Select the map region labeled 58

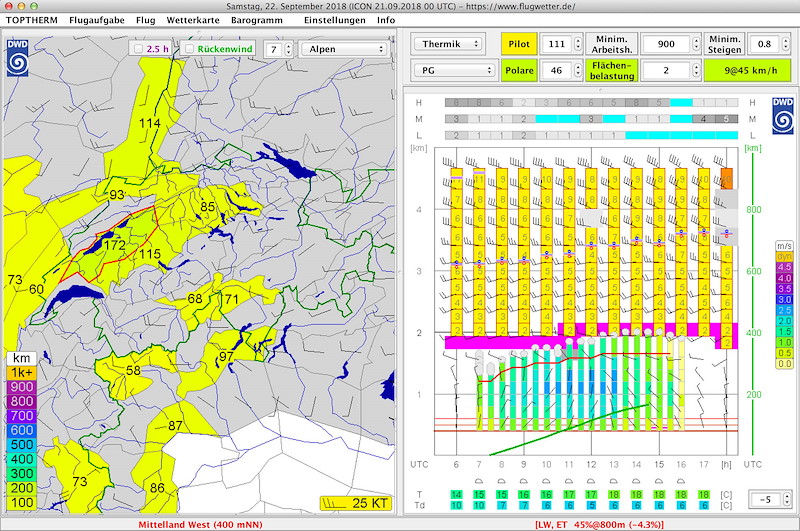[133, 370]
